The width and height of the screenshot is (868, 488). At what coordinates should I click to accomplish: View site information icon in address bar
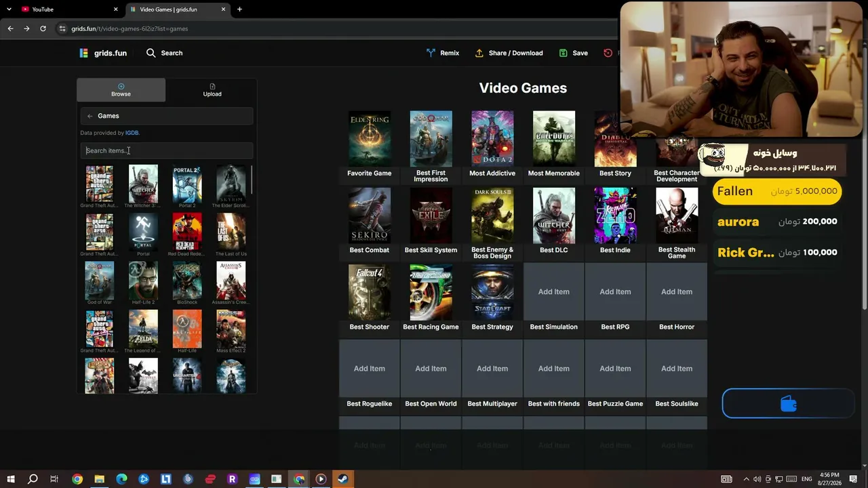[62, 28]
